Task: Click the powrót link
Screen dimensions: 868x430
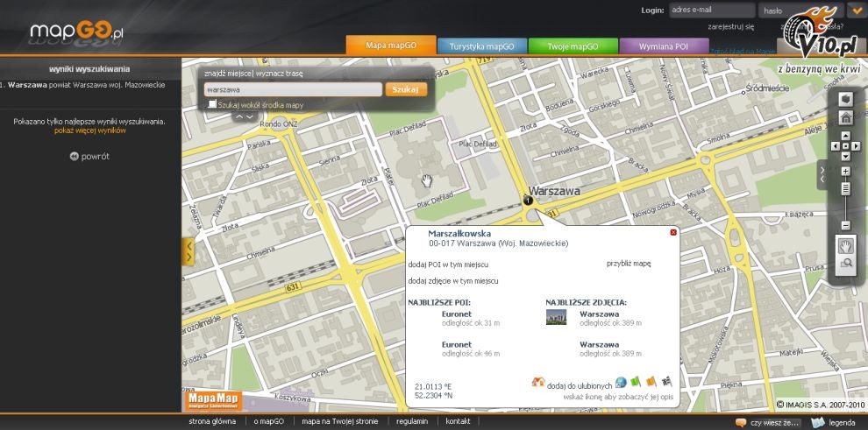Action: click(96, 157)
